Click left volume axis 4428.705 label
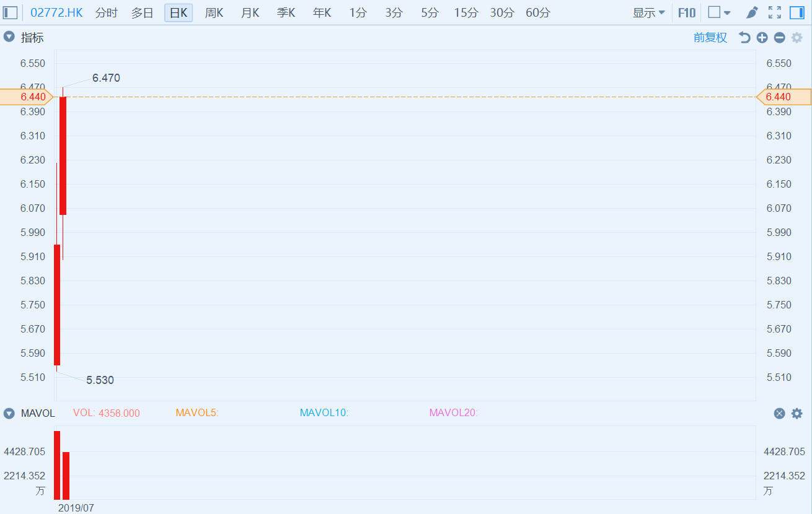The height and width of the screenshot is (514, 812). click(x=24, y=451)
